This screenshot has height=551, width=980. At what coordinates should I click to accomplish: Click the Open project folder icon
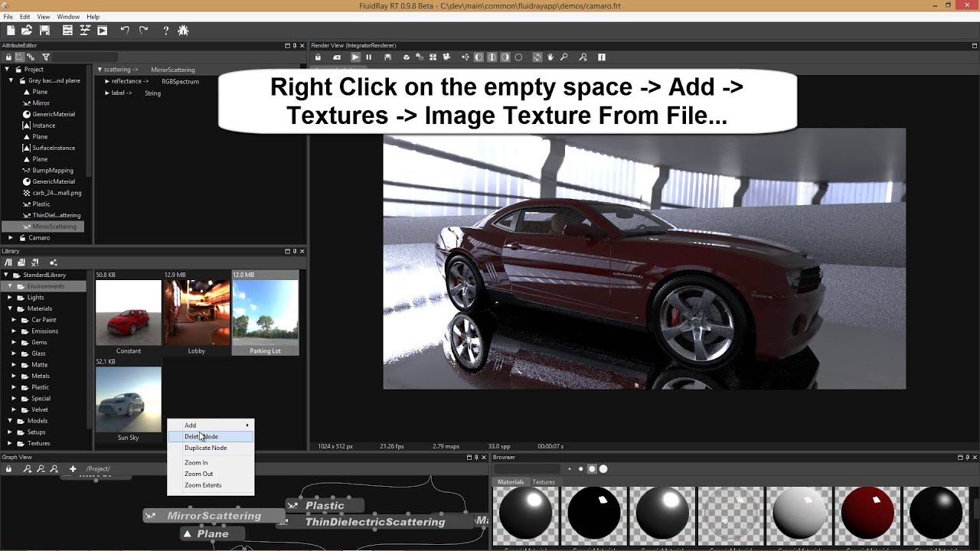click(27, 31)
